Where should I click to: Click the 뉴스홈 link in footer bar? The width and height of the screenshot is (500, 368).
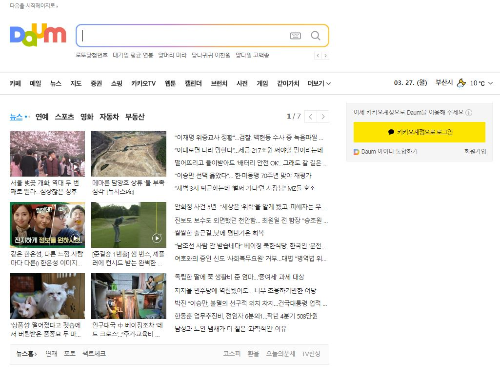(26, 354)
